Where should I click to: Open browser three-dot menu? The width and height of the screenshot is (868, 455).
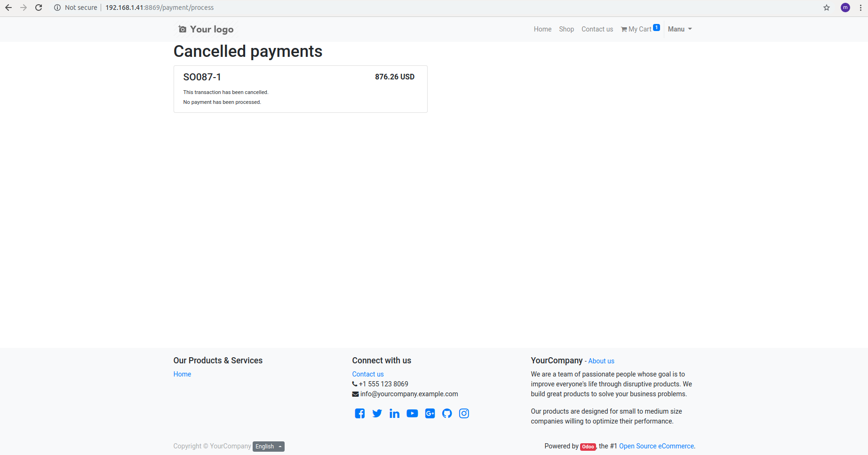[860, 8]
